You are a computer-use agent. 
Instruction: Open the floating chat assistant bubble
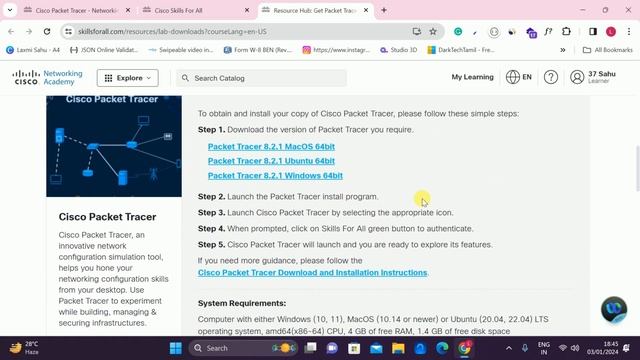click(613, 309)
